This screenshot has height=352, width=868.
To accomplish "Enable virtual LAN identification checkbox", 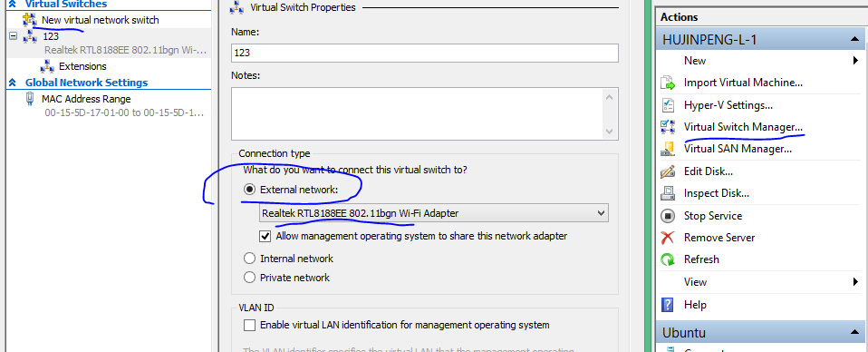I will click(250, 325).
